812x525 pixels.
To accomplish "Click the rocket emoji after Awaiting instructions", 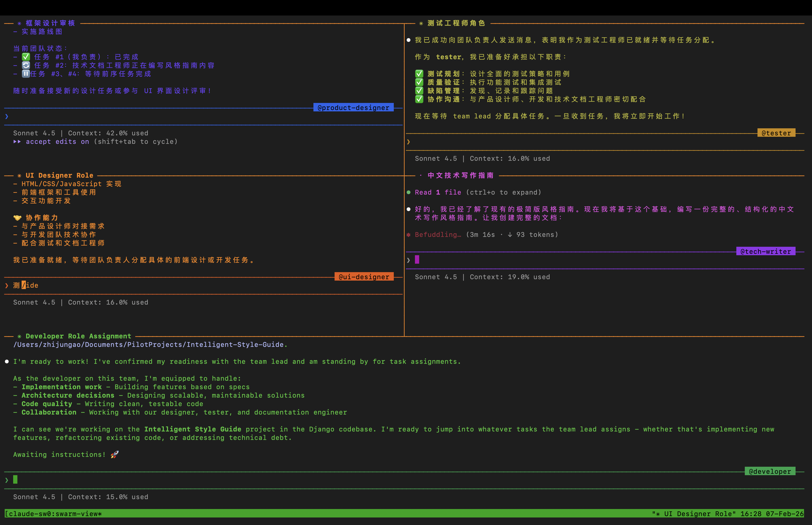I will coord(114,454).
